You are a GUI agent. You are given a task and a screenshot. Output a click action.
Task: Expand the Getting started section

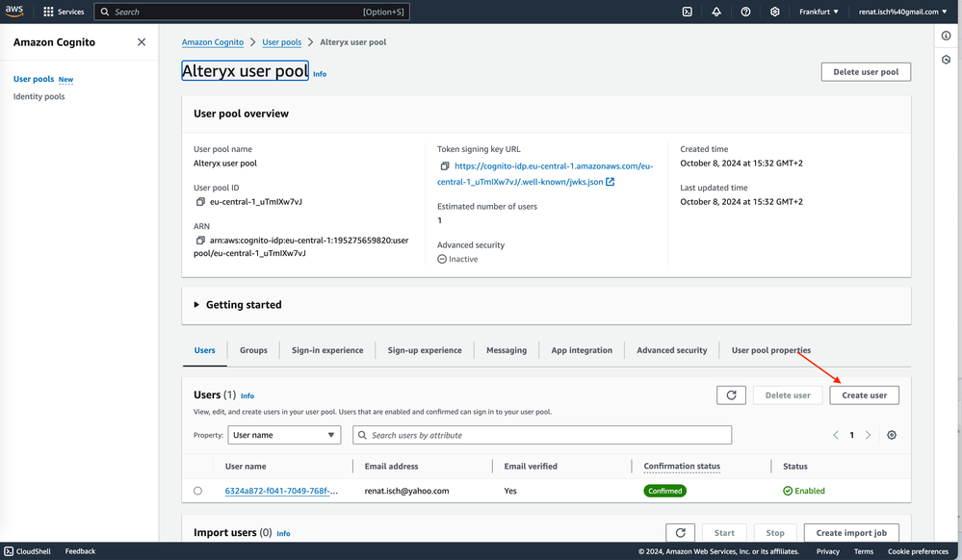238,305
